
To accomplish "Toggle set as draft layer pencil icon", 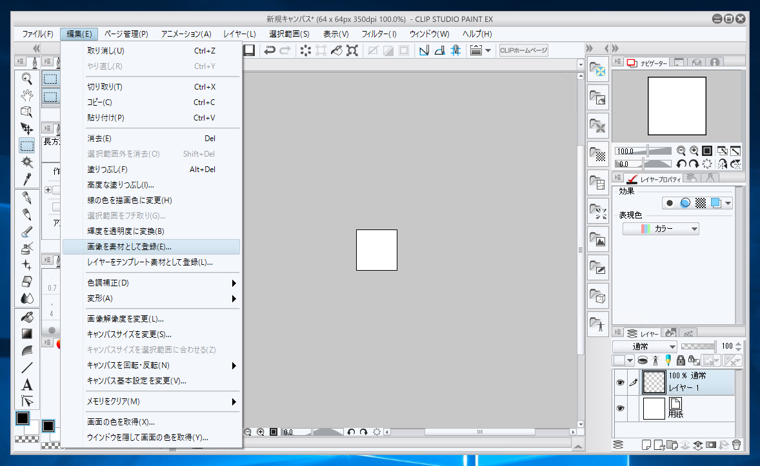I will click(668, 360).
